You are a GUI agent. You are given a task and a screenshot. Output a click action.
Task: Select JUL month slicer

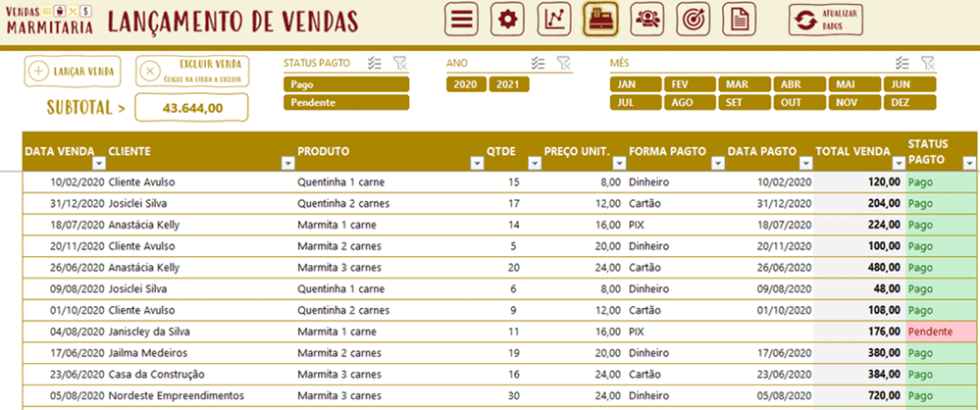pos(635,102)
